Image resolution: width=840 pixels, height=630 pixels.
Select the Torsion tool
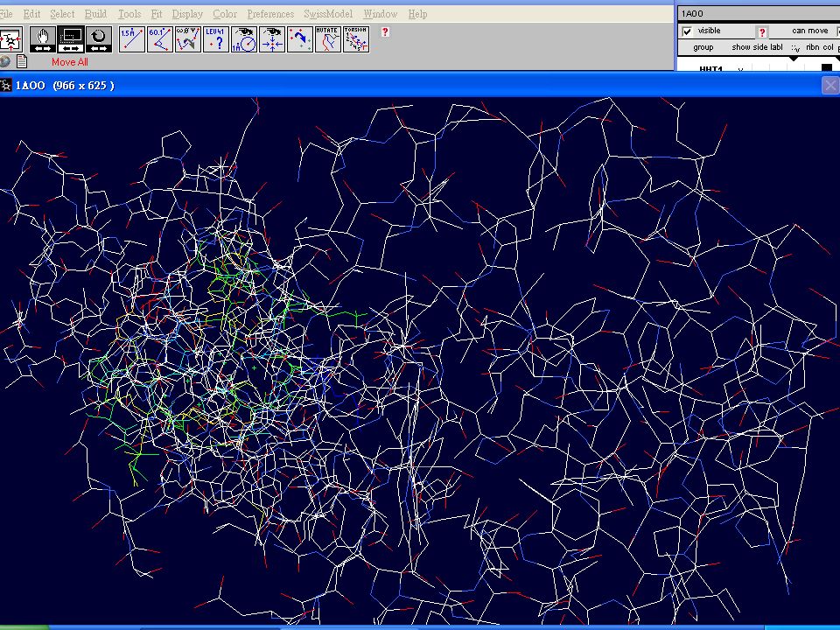[356, 39]
